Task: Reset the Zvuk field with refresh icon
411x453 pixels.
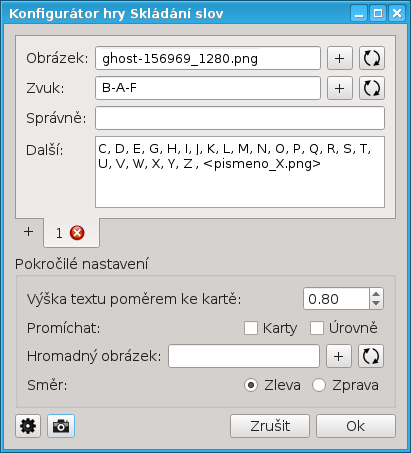Action: click(372, 88)
